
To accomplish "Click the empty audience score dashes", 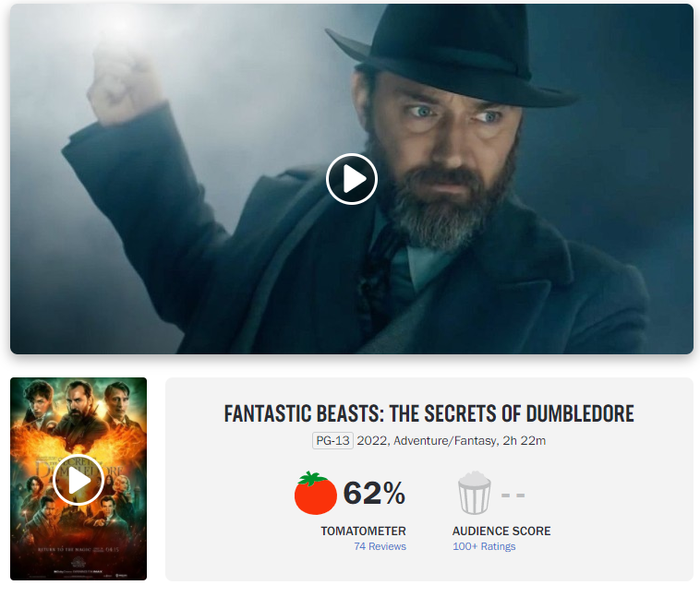I will 513,495.
